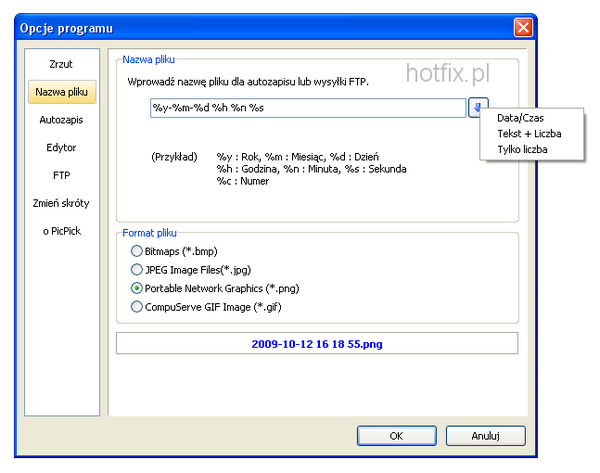The width and height of the screenshot is (600, 473).
Task: Select Tylko liczba from the popup menu
Action: point(522,150)
